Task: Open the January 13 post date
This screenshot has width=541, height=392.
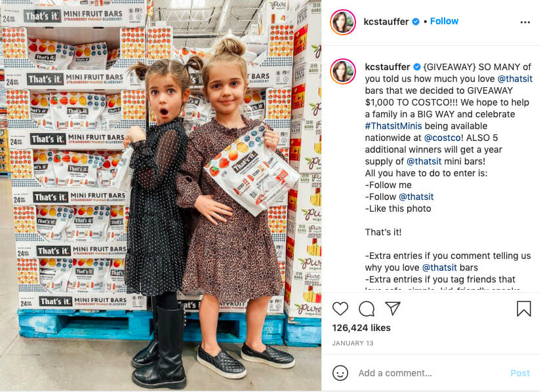Action: [x=353, y=343]
